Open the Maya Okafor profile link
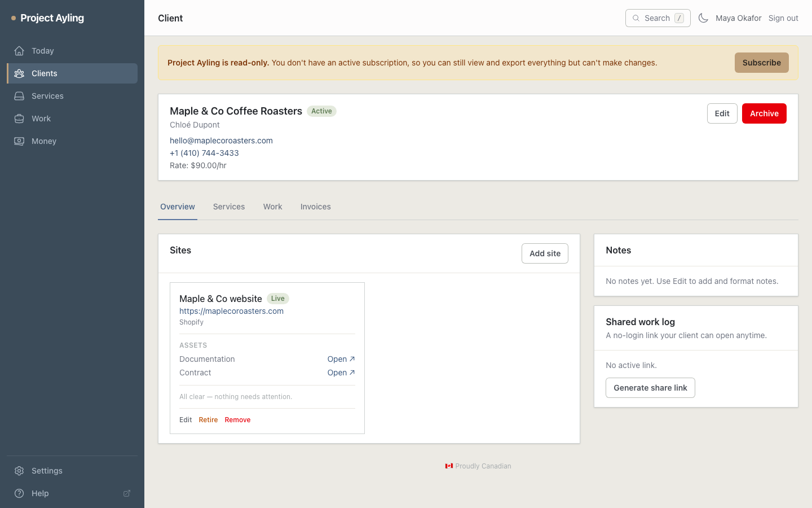Screen dimensions: 812x508 [x=739, y=18]
